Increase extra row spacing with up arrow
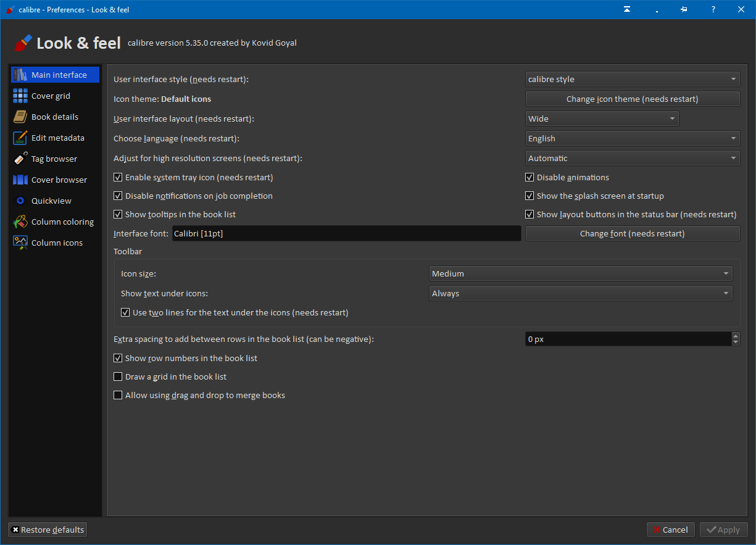Image resolution: width=756 pixels, height=545 pixels. click(x=736, y=336)
